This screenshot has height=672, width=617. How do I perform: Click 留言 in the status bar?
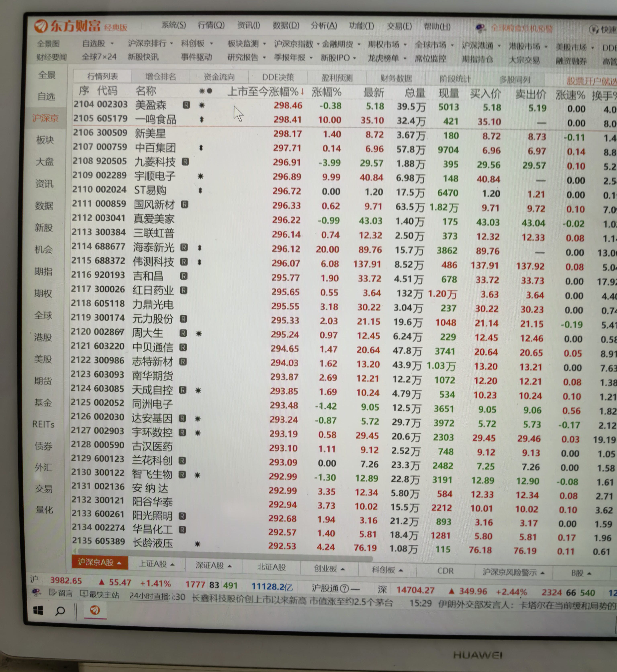coord(61,593)
